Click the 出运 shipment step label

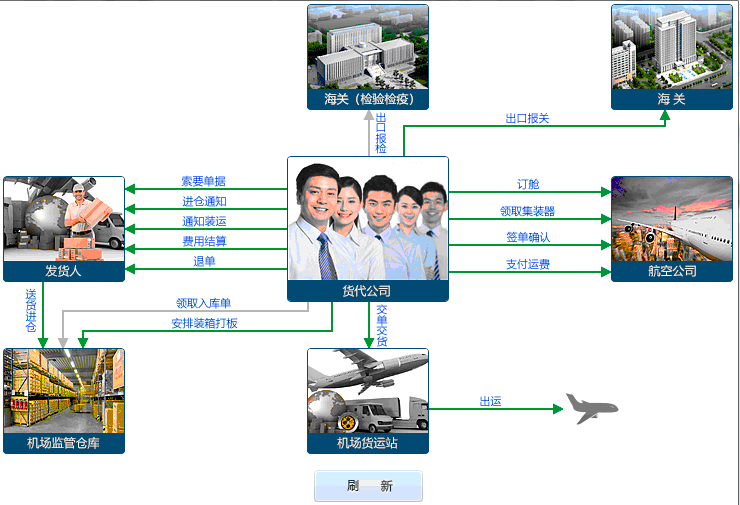(x=490, y=402)
